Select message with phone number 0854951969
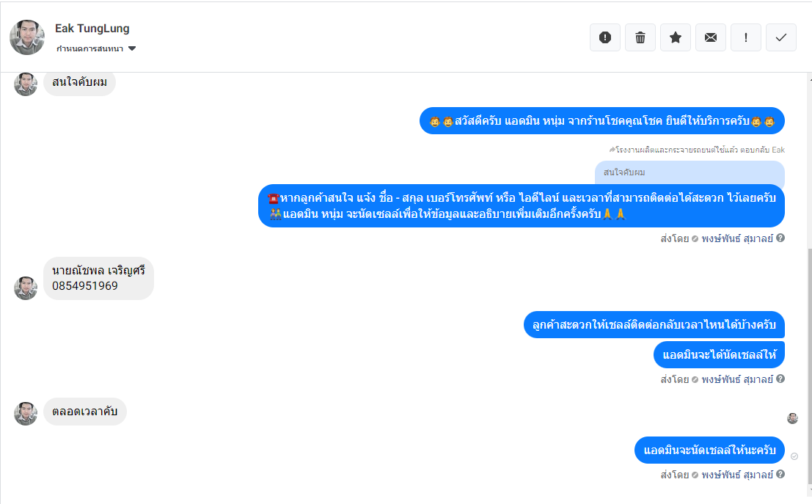Image resolution: width=812 pixels, height=504 pixels. tap(98, 278)
